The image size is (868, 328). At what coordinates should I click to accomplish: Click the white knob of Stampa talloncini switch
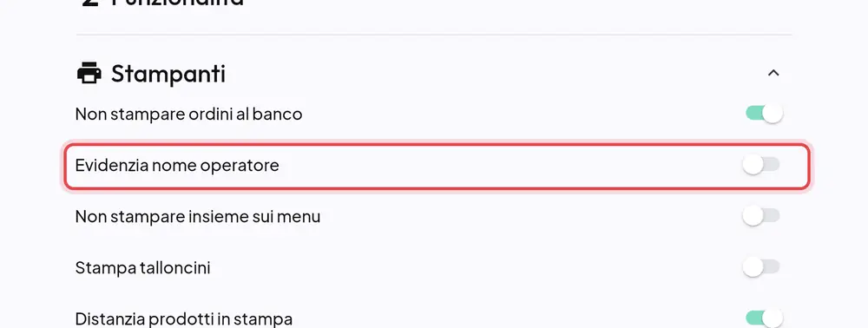753,267
